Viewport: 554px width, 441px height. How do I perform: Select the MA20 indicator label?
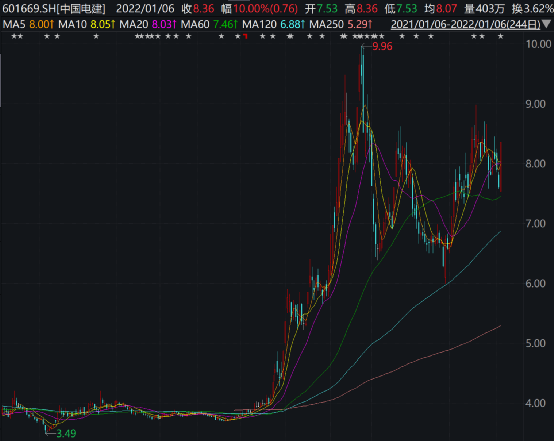tap(134, 24)
